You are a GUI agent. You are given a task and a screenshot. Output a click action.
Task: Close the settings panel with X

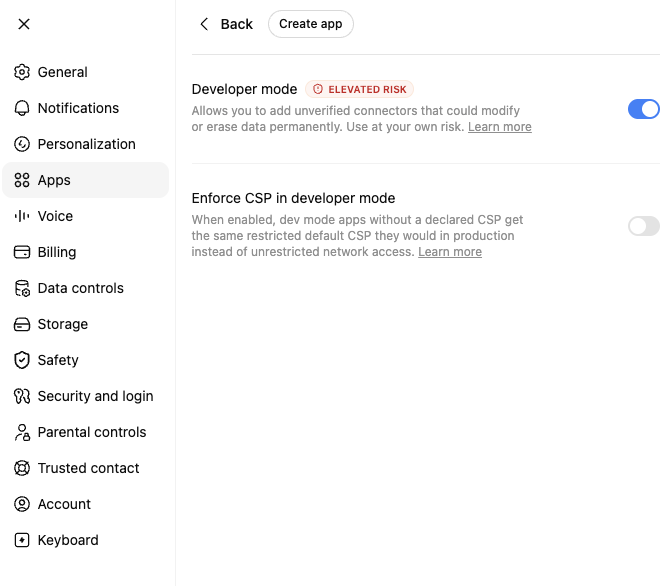point(24,24)
